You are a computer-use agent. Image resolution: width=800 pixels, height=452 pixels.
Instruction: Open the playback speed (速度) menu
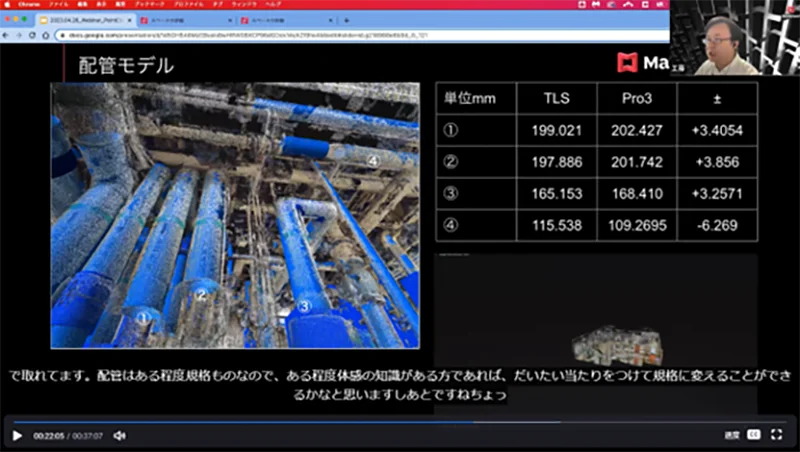pyautogui.click(x=731, y=435)
